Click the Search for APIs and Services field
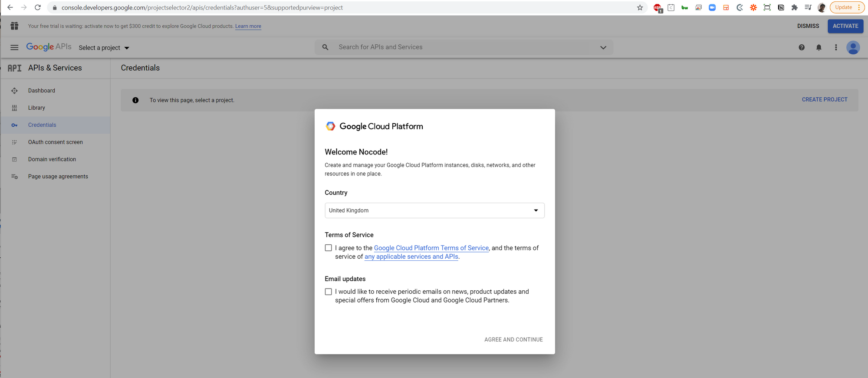The image size is (868, 378). click(x=460, y=47)
